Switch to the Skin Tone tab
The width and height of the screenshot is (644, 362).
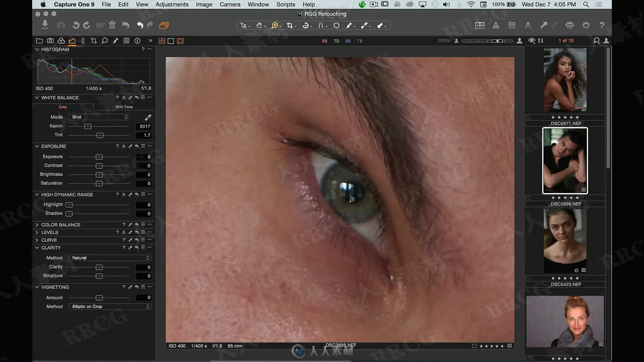tap(124, 107)
